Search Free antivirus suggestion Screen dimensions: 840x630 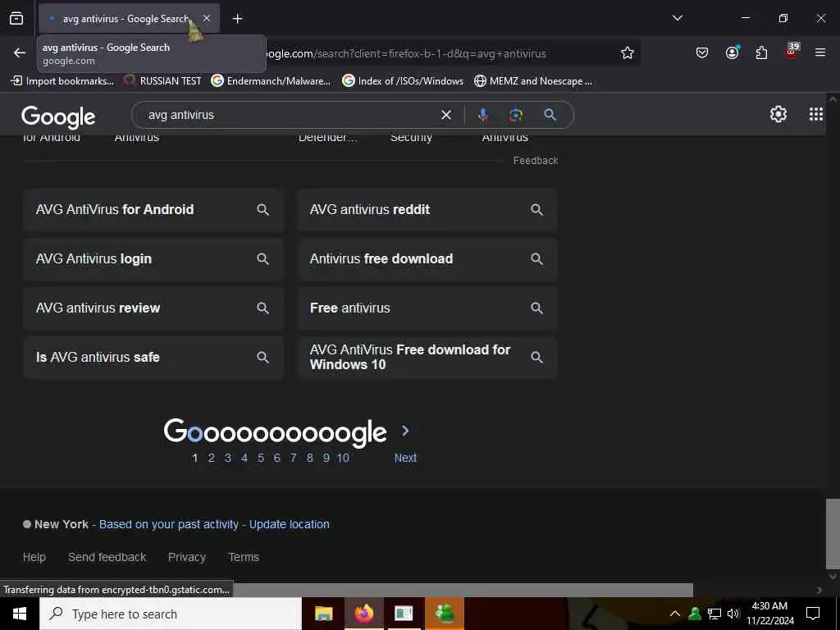[427, 308]
